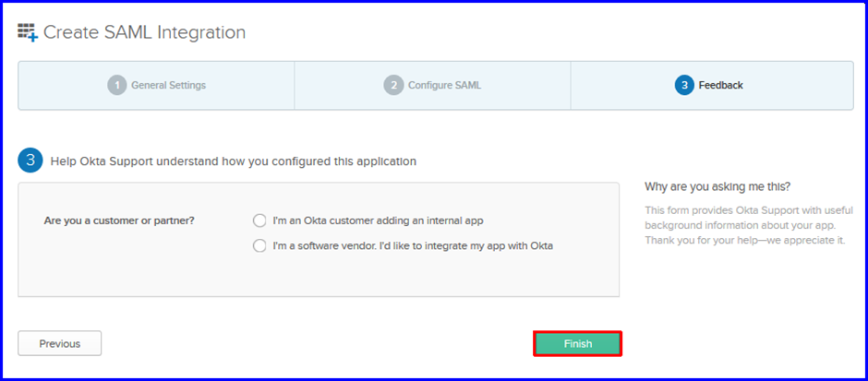Screen dimensions: 868x381
Task: Go to the General Settings step tab
Action: click(156, 86)
